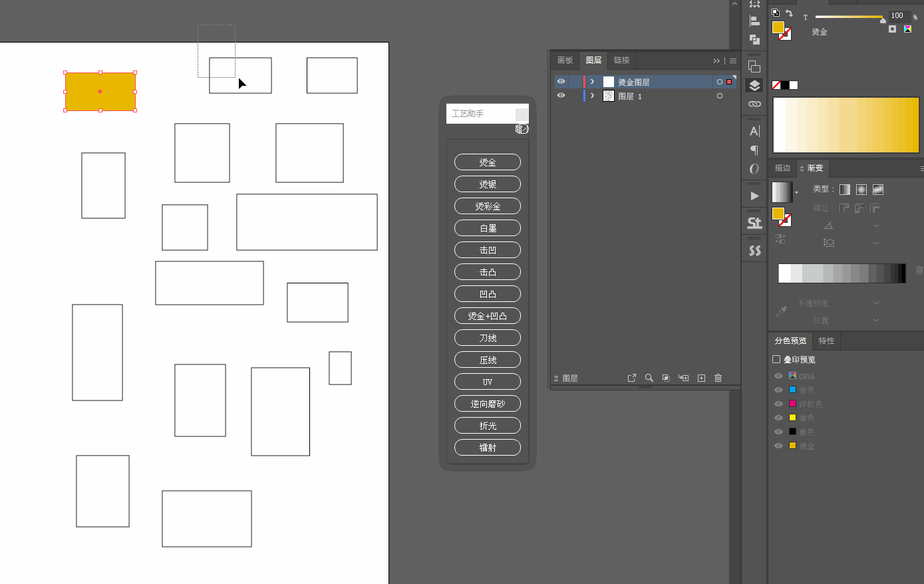Expand the 图层 1 layer
924x584 pixels.
coord(592,96)
